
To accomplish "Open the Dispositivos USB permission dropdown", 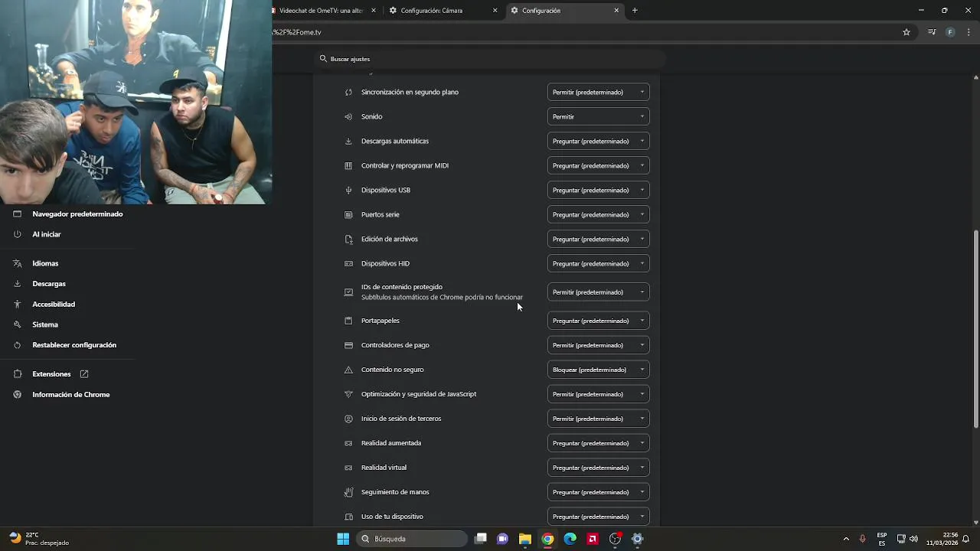I will pyautogui.click(x=598, y=190).
